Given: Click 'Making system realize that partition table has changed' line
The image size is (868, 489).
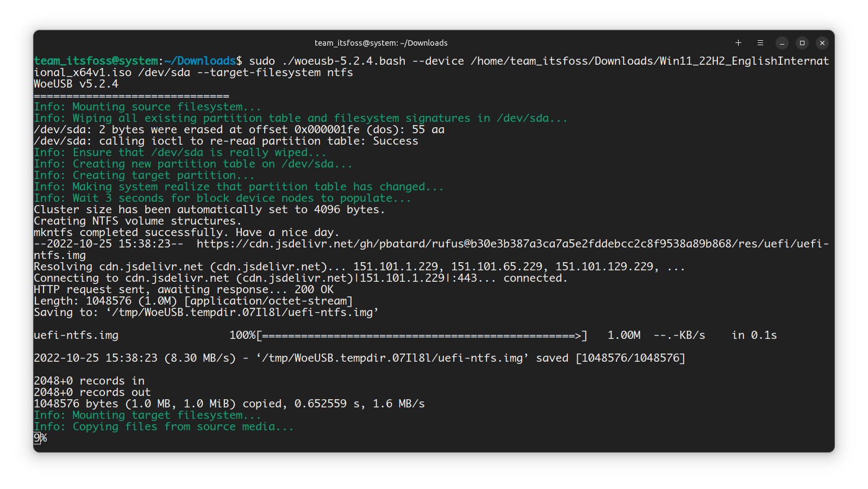Looking at the screenshot, I should click(239, 187).
